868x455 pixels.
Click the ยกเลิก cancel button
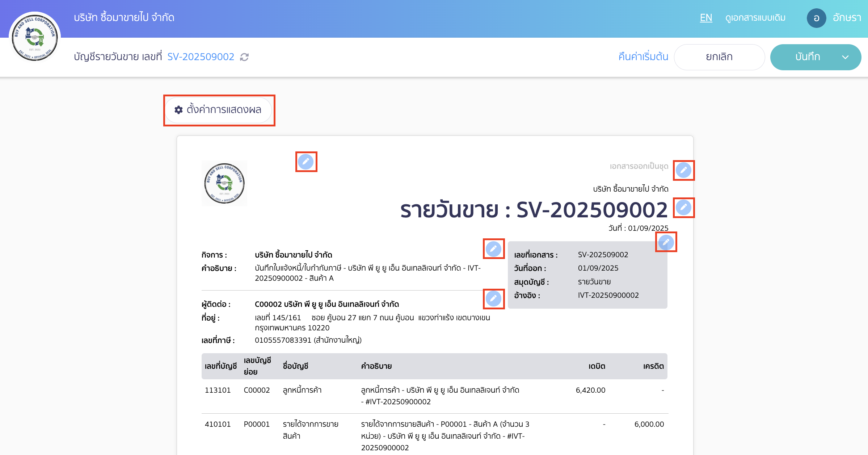pyautogui.click(x=719, y=57)
